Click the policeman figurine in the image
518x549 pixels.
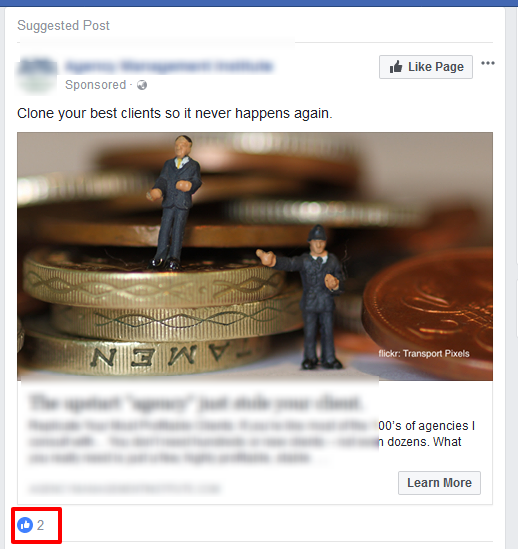[310, 297]
